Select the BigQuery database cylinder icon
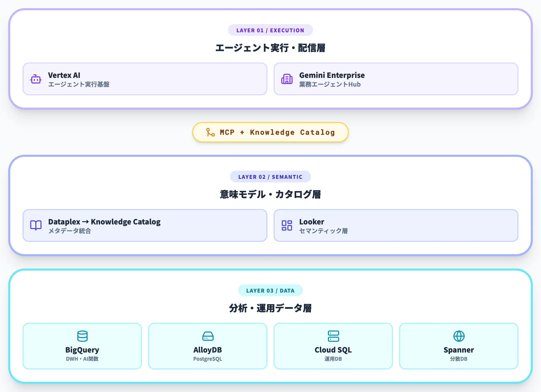 (x=82, y=336)
